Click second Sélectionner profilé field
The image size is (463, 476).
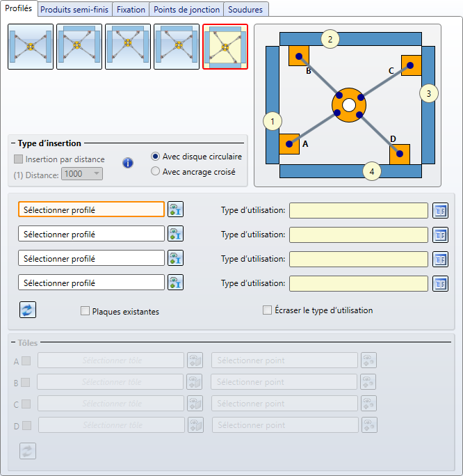click(91, 234)
